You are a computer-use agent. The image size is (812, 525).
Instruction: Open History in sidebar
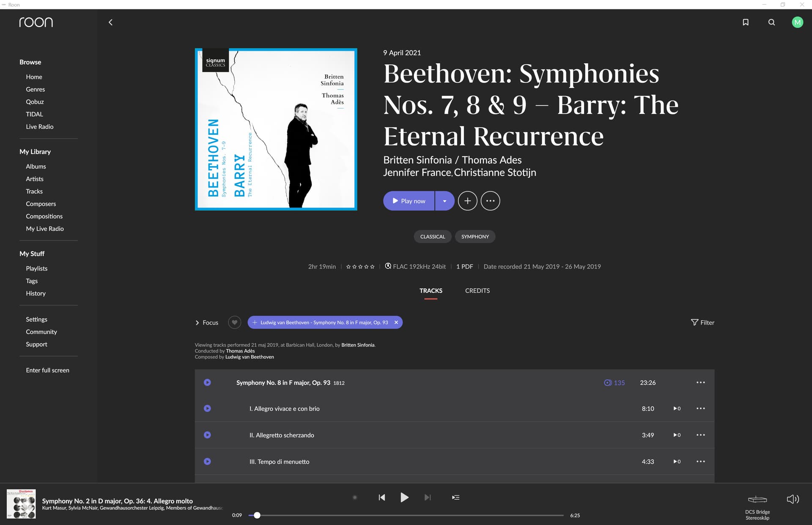(x=36, y=293)
